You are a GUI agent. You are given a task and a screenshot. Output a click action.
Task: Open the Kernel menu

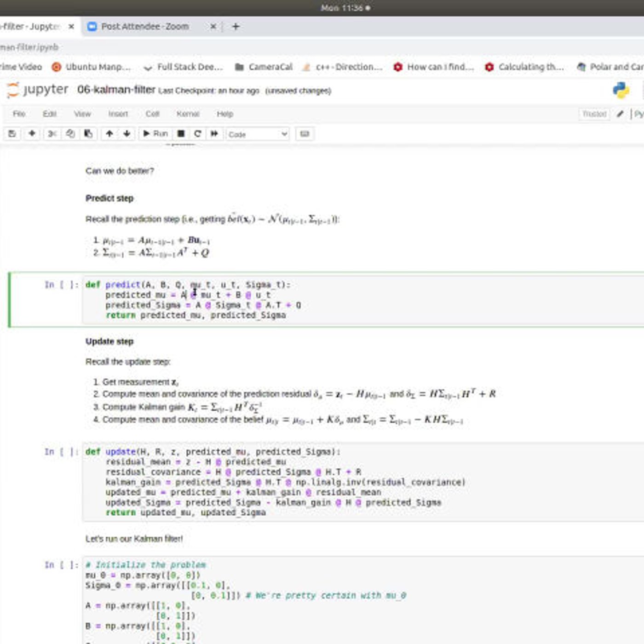click(x=188, y=114)
